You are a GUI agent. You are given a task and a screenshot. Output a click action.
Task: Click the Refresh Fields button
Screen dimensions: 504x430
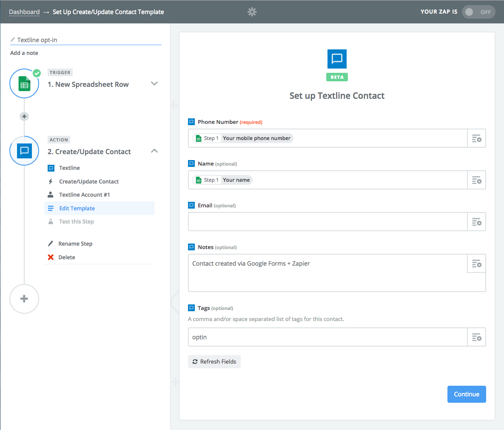[x=214, y=362]
